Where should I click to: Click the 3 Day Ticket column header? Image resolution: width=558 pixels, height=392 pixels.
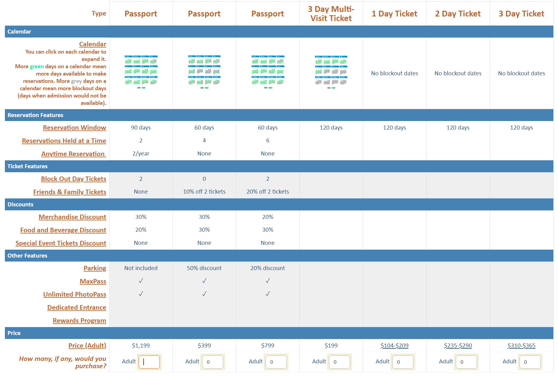(521, 14)
